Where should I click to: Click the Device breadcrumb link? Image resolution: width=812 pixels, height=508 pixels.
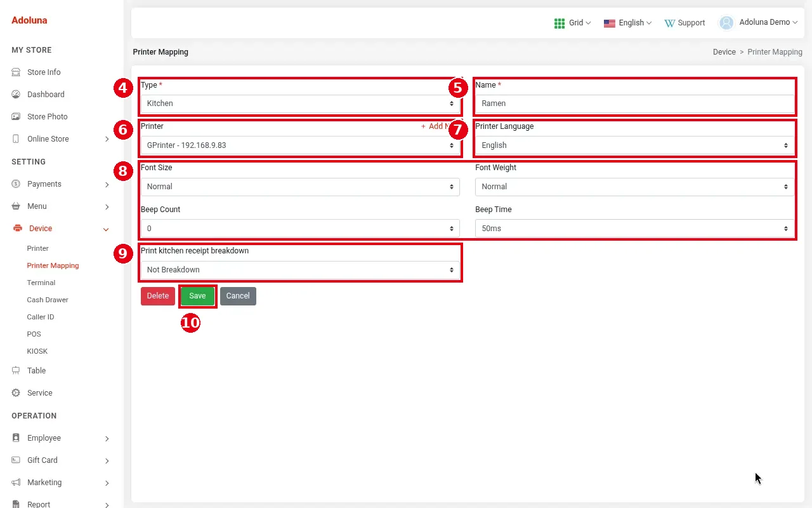724,52
